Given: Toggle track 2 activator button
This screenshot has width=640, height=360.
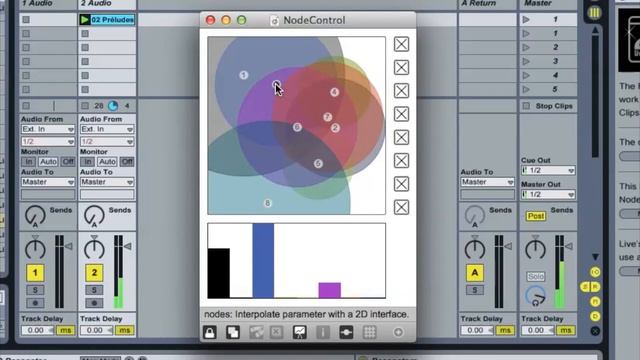Looking at the screenshot, I should click(94, 273).
